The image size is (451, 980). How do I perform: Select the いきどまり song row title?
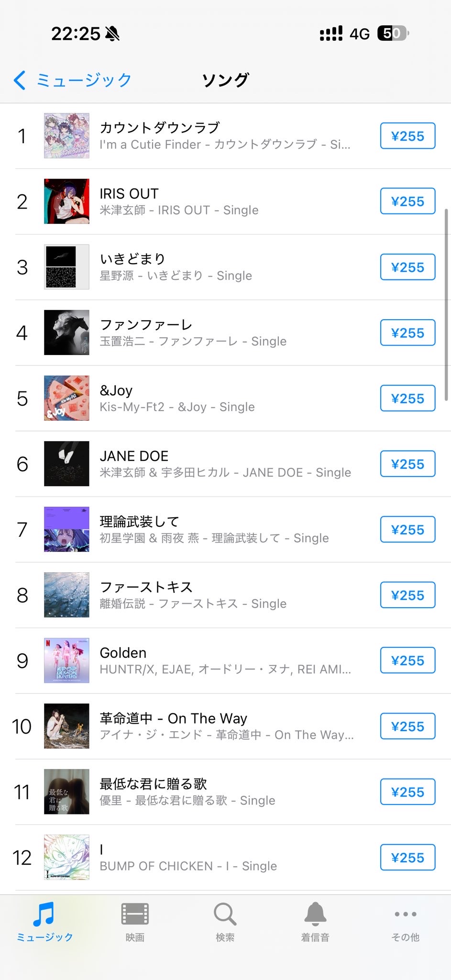tap(133, 259)
